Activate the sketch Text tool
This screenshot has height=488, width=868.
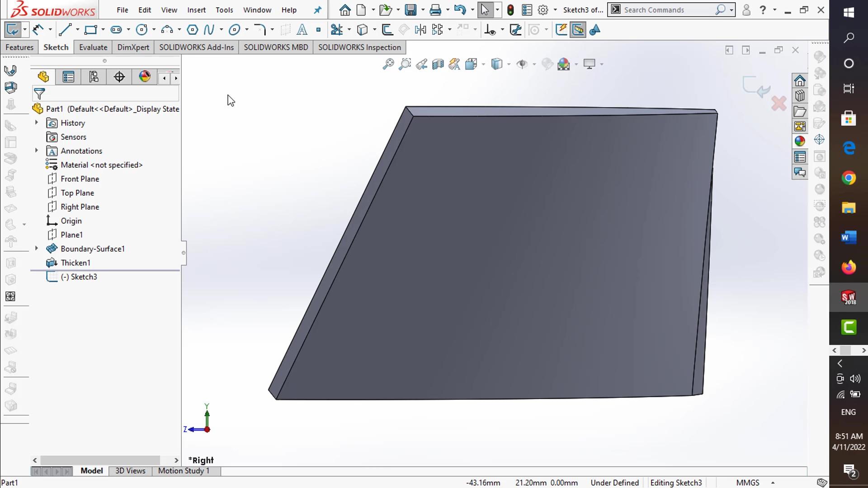click(x=302, y=30)
